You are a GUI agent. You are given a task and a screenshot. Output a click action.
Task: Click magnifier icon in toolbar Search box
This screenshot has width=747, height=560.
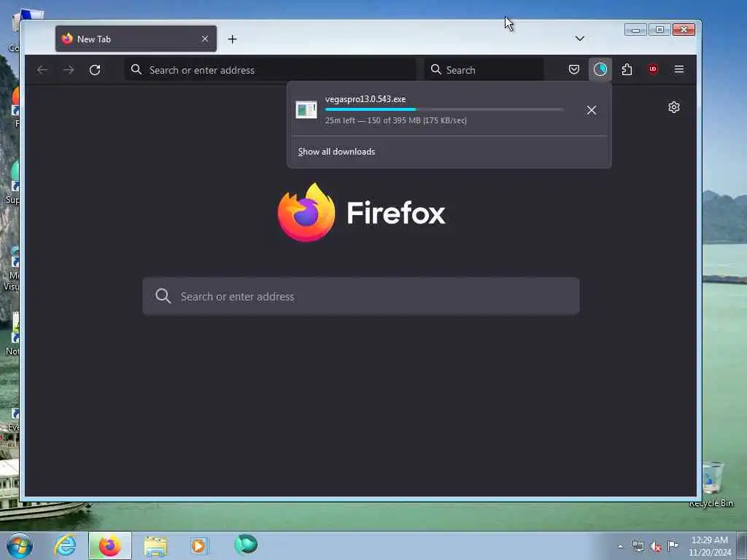(x=436, y=69)
